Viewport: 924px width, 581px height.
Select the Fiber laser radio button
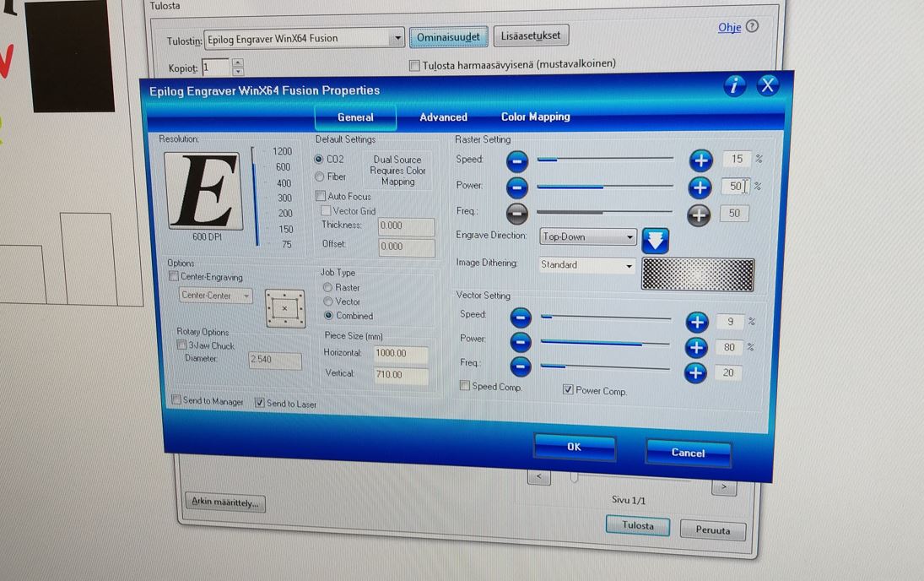click(320, 176)
